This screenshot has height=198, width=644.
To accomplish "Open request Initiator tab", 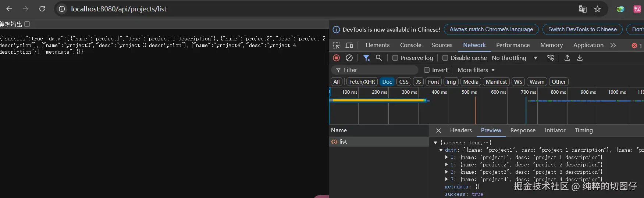I will click(555, 130).
